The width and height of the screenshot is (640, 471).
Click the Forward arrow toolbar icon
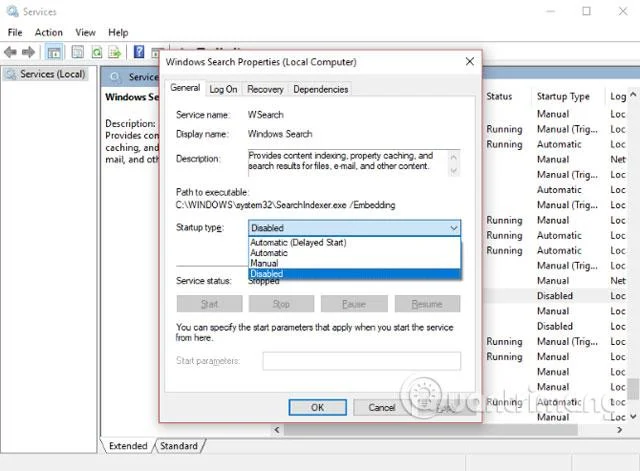point(28,52)
